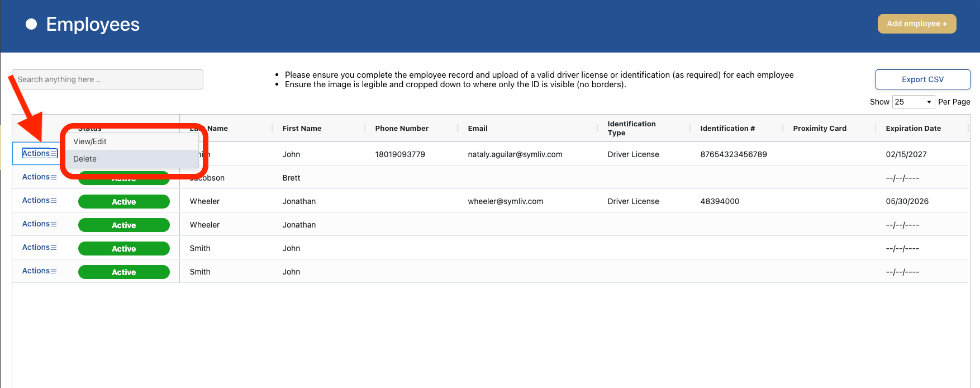Click the search anything input field
This screenshot has width=980, height=388.
pyautogui.click(x=107, y=79)
